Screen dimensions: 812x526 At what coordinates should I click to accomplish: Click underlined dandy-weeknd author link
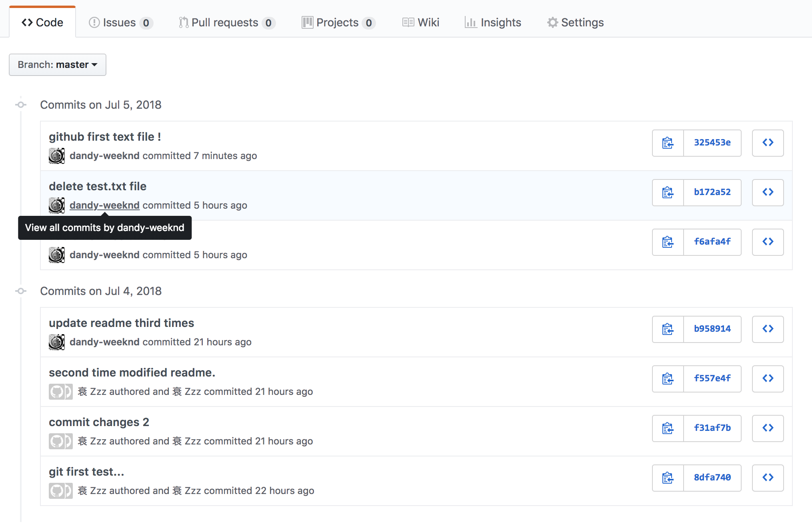pos(104,205)
